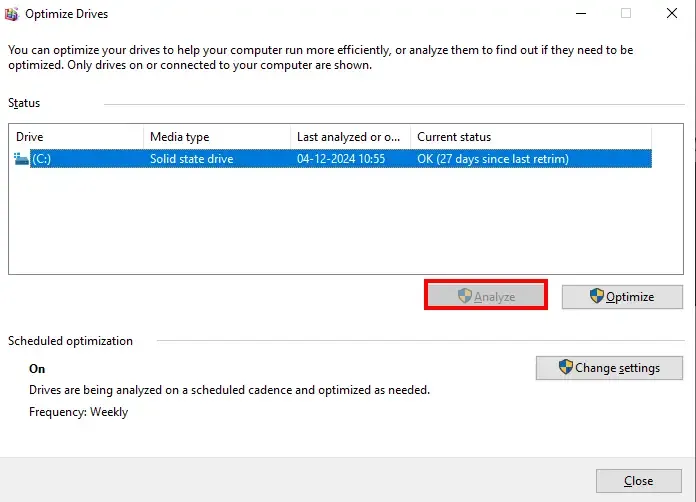Click the shield icon on the Analyze button
This screenshot has width=696, height=502.
click(x=464, y=296)
